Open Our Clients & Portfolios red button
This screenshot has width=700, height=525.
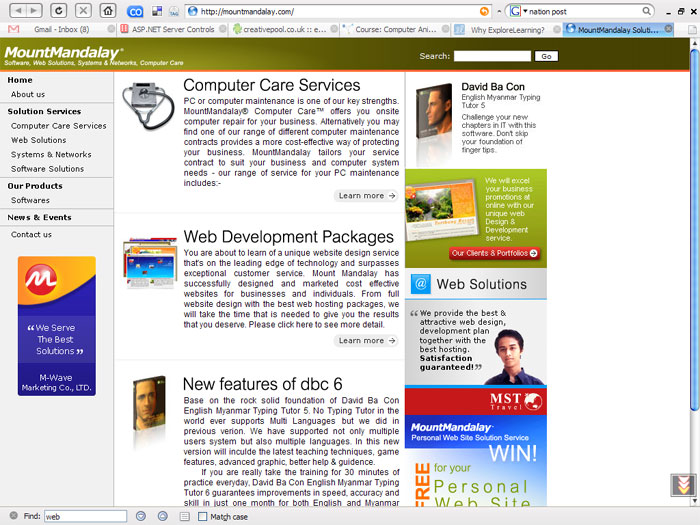click(x=494, y=253)
